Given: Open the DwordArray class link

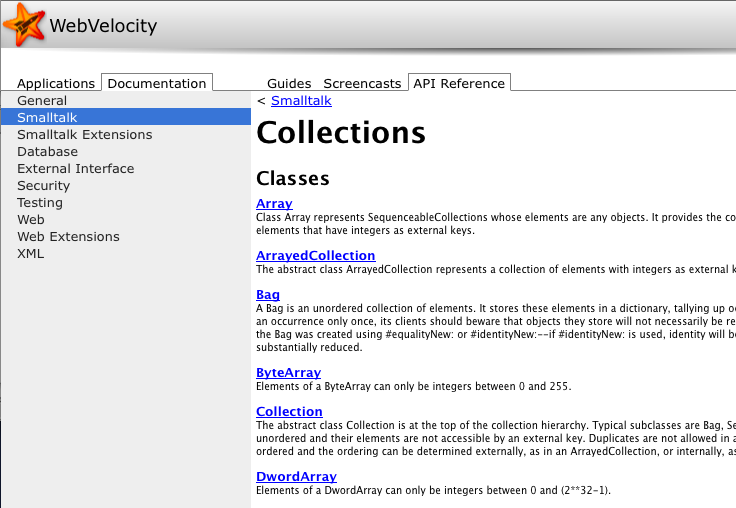Looking at the screenshot, I should [x=296, y=476].
